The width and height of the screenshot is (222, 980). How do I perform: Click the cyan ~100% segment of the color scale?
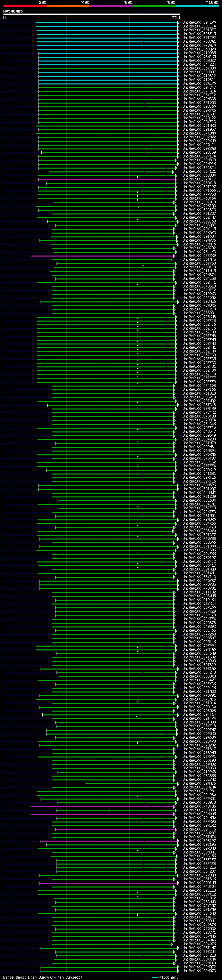(197, 6)
